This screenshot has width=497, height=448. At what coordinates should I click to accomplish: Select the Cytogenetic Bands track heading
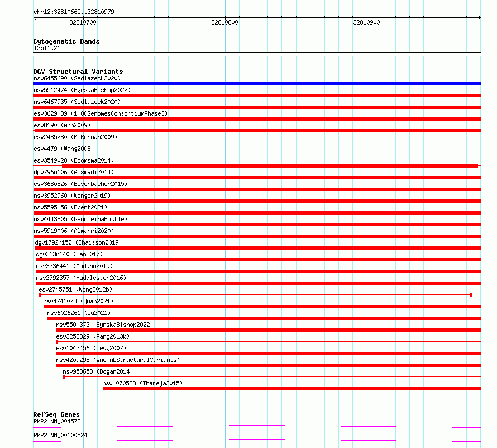pyautogui.click(x=66, y=41)
